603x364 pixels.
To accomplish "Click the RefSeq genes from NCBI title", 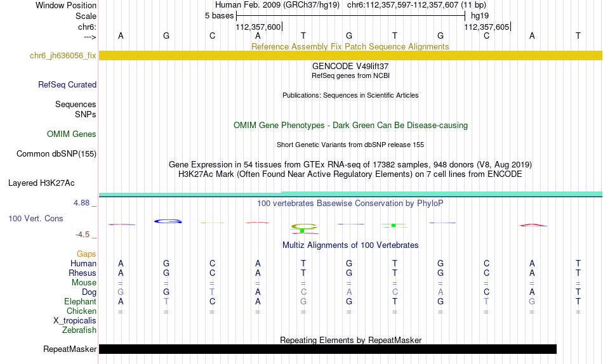I will click(x=350, y=75).
